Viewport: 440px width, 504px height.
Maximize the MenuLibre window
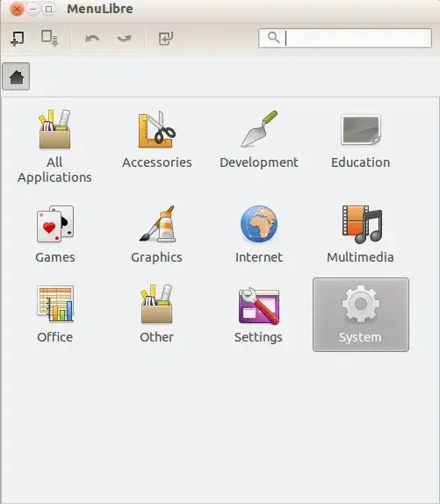(x=49, y=10)
